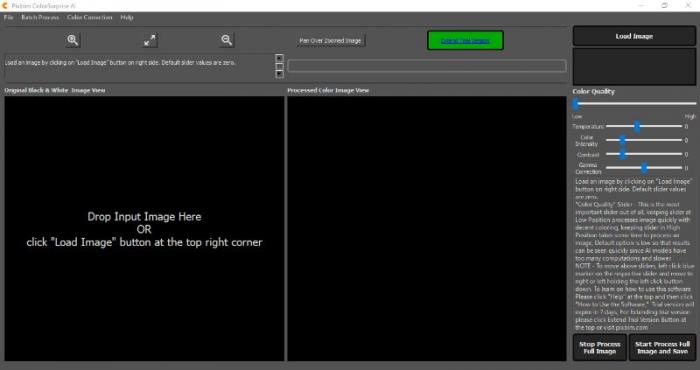This screenshot has width=700, height=370.
Task: Open the Help menu
Action: point(127,17)
